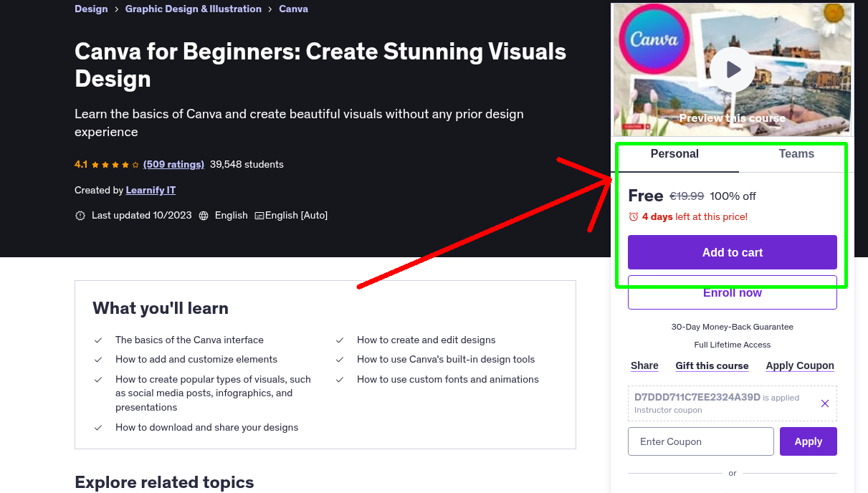Open Graphic Design & Illustration breadcrumb

click(x=194, y=9)
